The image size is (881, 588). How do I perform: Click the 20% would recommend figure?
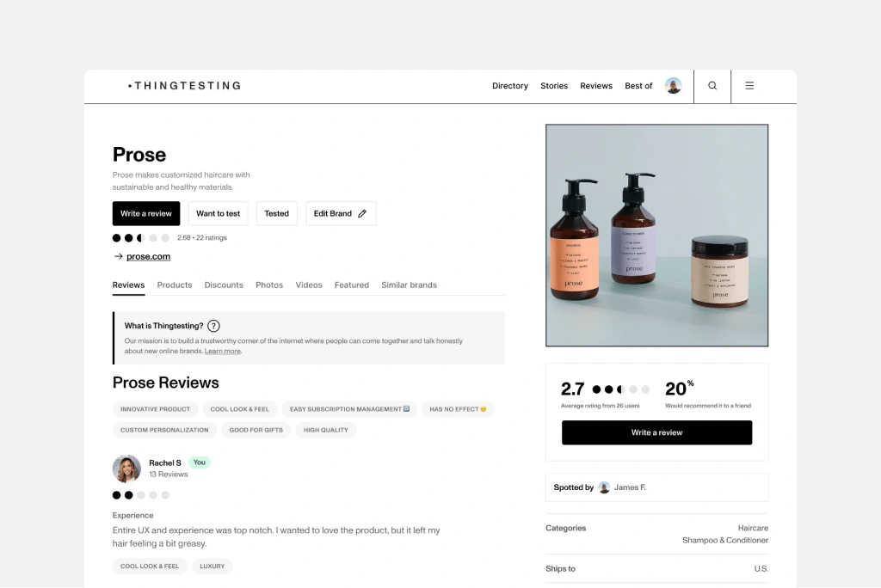pos(680,388)
